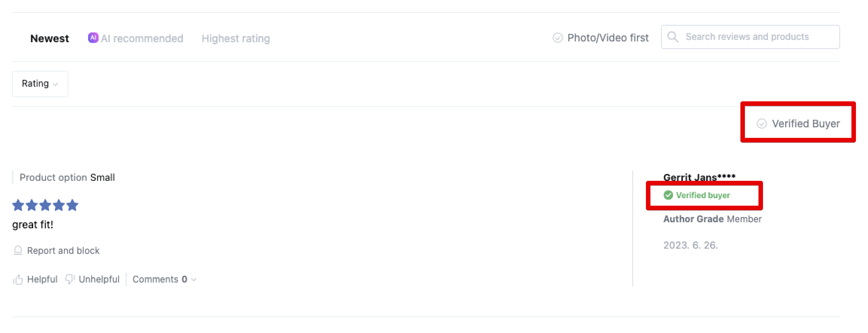The height and width of the screenshot is (333, 868).
Task: Switch to AI recommended sorting
Action: (x=142, y=38)
